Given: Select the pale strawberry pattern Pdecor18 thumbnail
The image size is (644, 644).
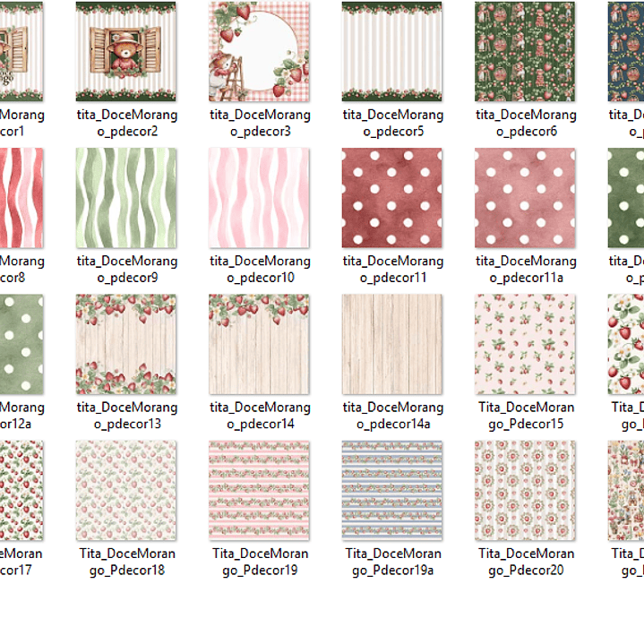Looking at the screenshot, I should click(126, 490).
